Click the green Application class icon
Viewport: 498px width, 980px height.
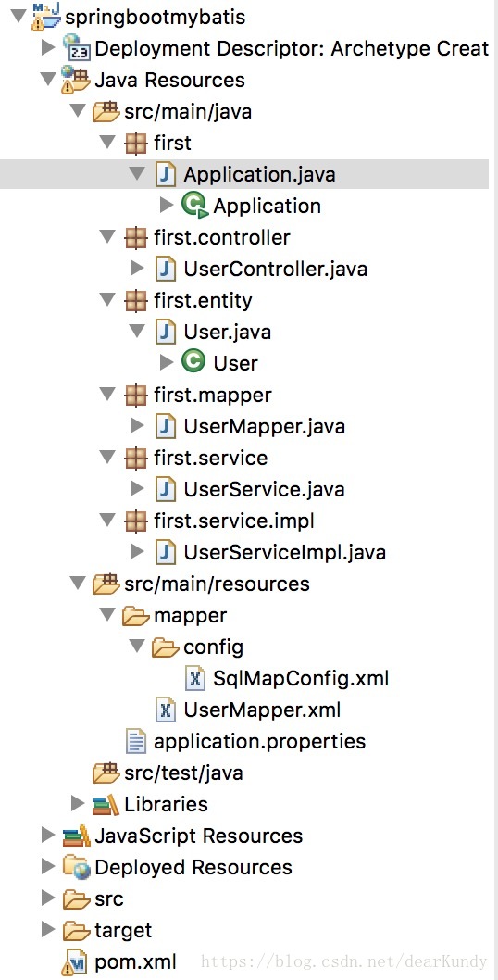195,206
